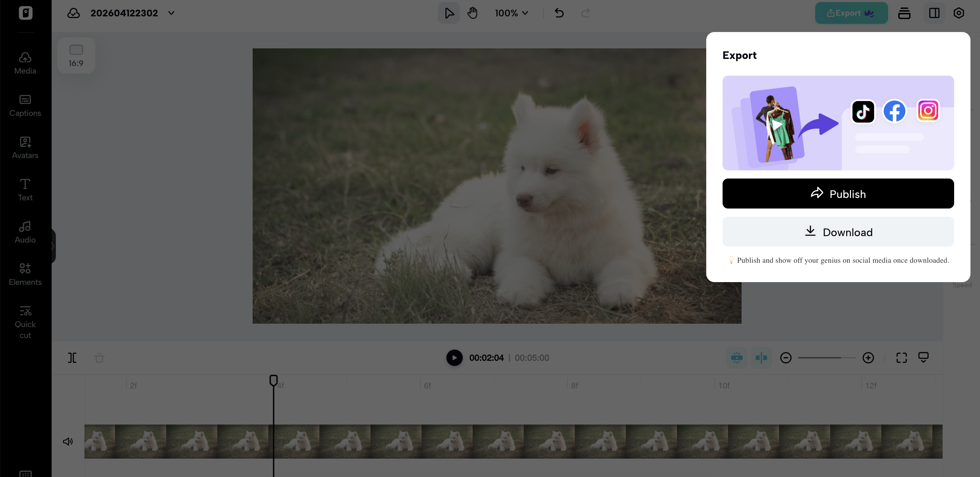Toggle the auto-snapping button on the timeline toolbar

pos(737,357)
